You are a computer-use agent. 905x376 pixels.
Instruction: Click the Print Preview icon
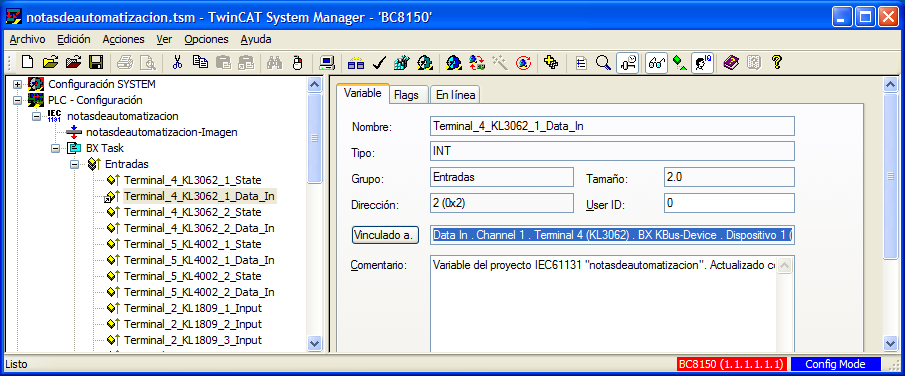148,62
